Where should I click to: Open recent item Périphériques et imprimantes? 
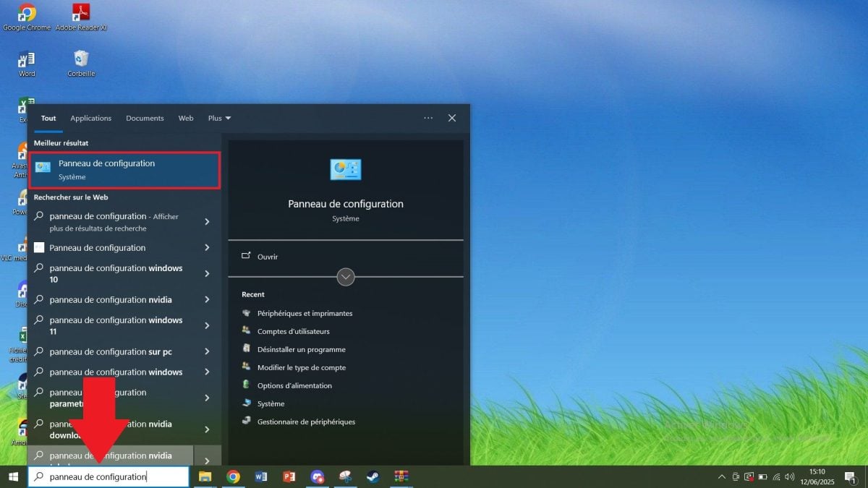305,313
